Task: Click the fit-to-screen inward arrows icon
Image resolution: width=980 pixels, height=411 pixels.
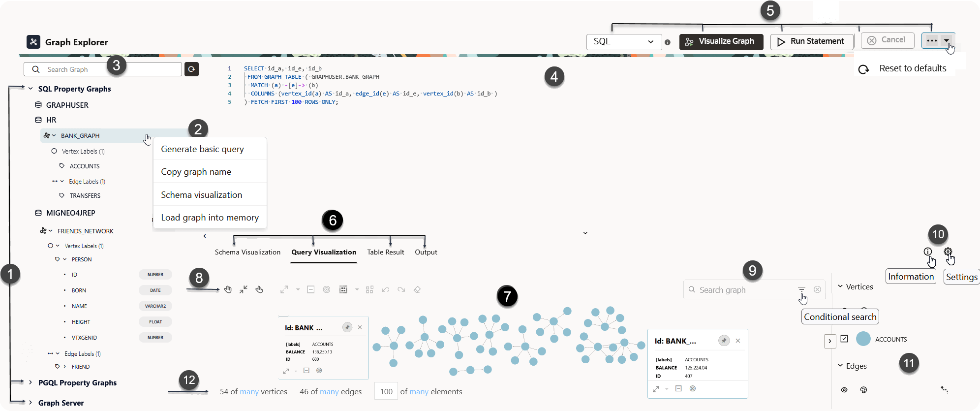Action: 244,289
